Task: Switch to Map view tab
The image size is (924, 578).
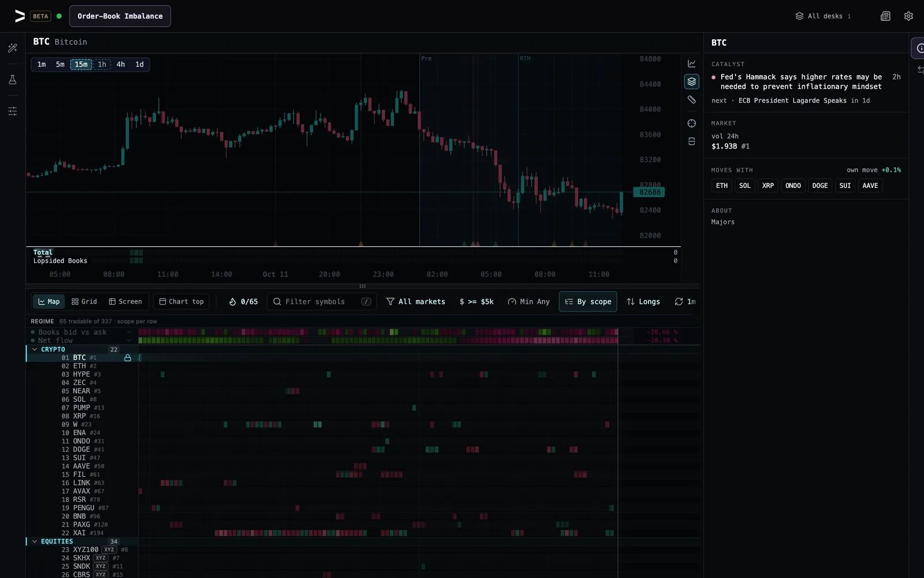Action: (x=49, y=302)
